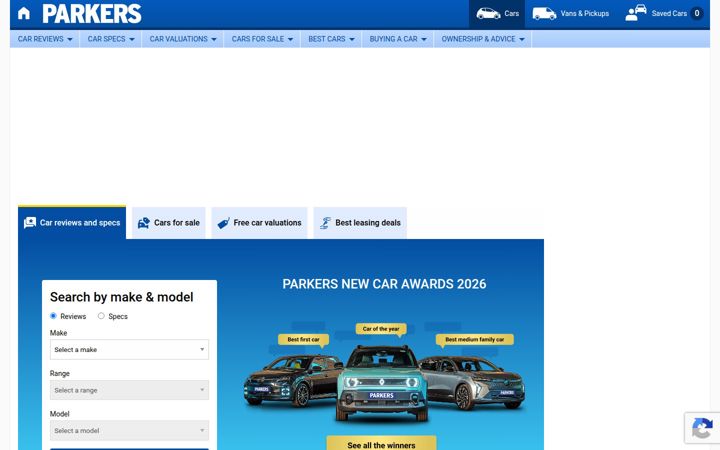The width and height of the screenshot is (720, 450).
Task: Select the Best first car label
Action: click(304, 339)
